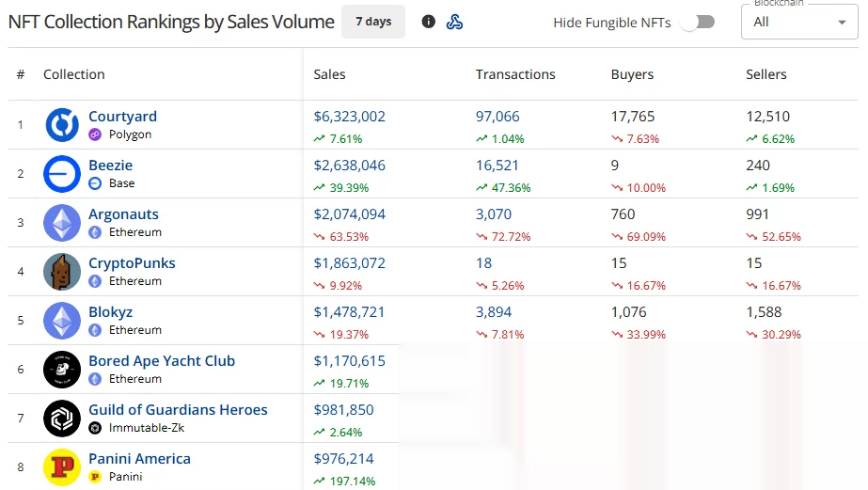Open the Panini America link
Screen dimensions: 868x490
[x=139, y=458]
